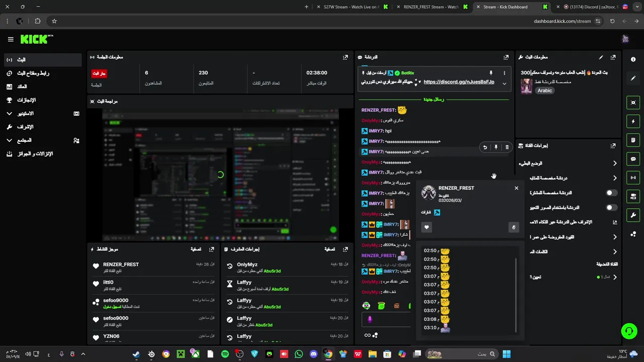Click RENZER_FREST in the activity feed
The width and height of the screenshot is (644, 362).
pos(121,264)
